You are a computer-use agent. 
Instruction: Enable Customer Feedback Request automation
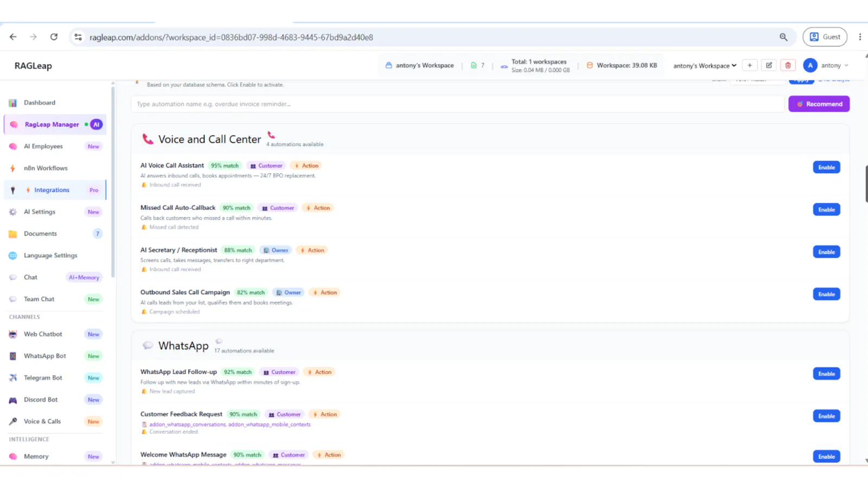pos(827,416)
